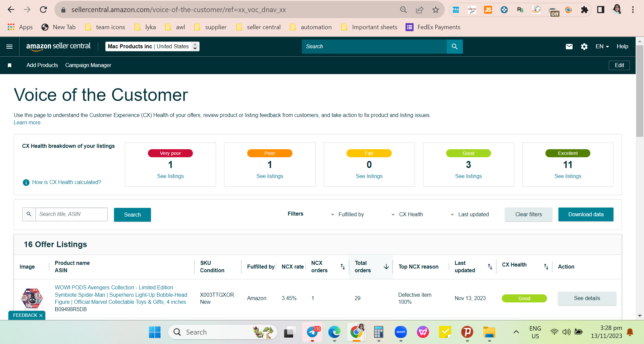Open How is CX Health calculated link
Screen dimensions: 644x344
click(x=66, y=182)
